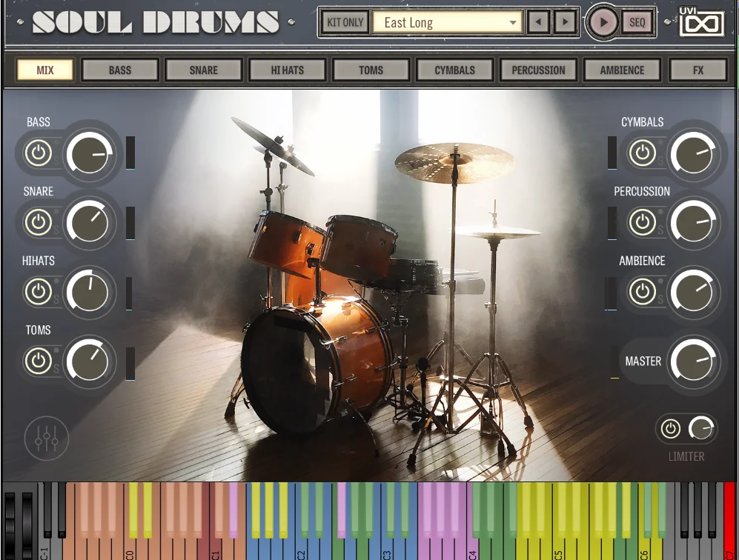This screenshot has height=560, width=739.
Task: Turn off the HIHATS channel power
Action: (x=39, y=292)
